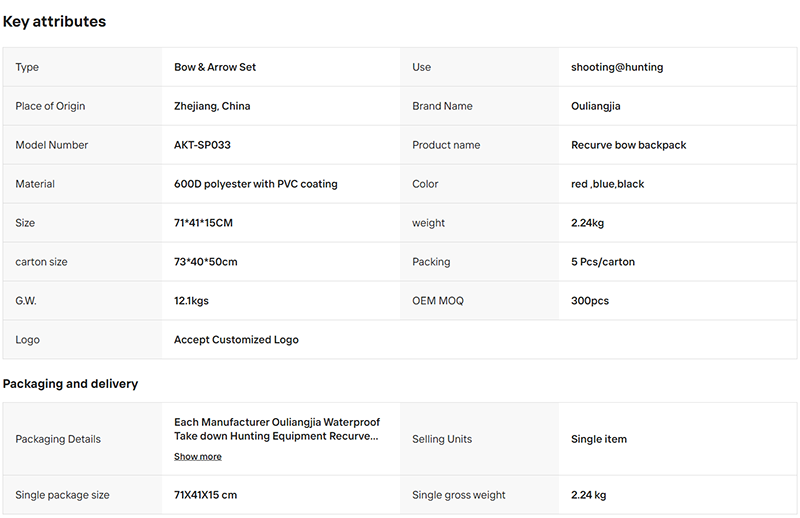Click the 'weight' attribute label
This screenshot has height=518, width=800.
click(429, 223)
